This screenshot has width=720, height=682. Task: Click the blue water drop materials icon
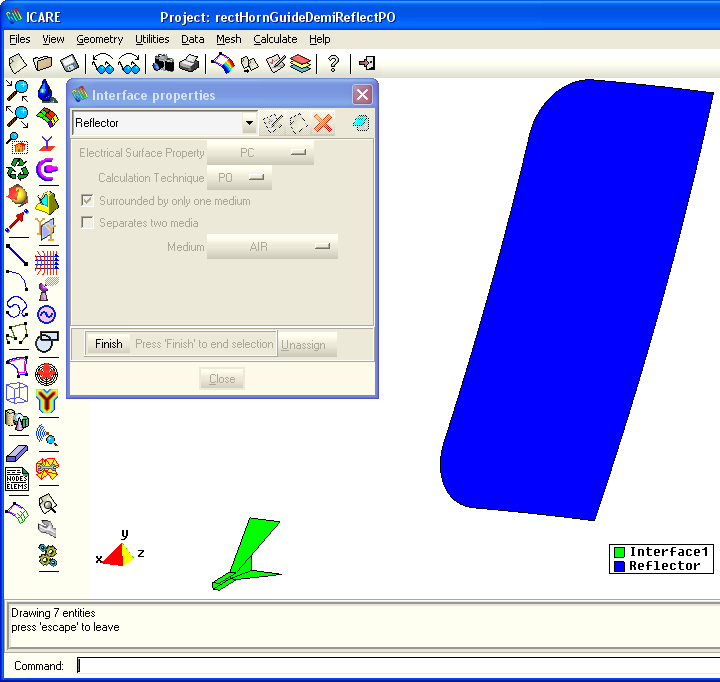point(47,91)
